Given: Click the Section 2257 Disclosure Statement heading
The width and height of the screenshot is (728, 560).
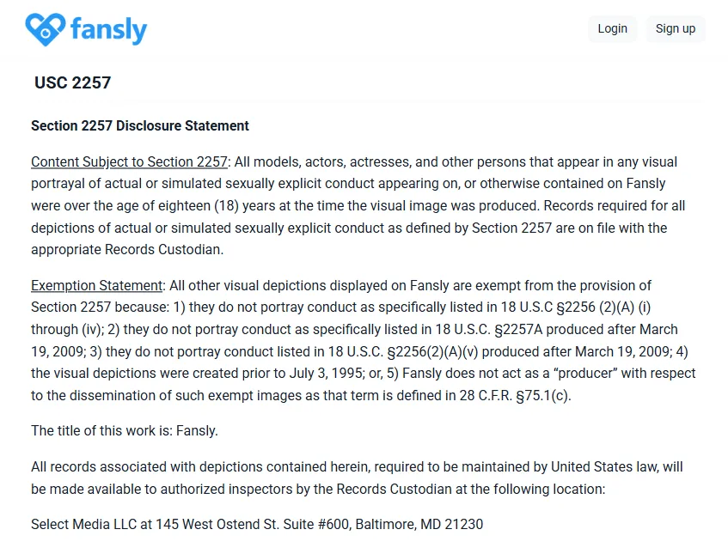Looking at the screenshot, I should (x=139, y=125).
